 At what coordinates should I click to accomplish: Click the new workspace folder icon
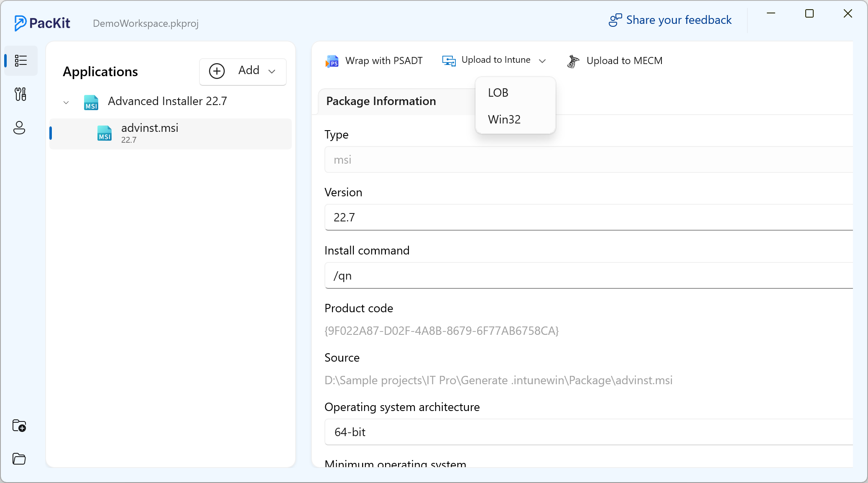point(19,426)
